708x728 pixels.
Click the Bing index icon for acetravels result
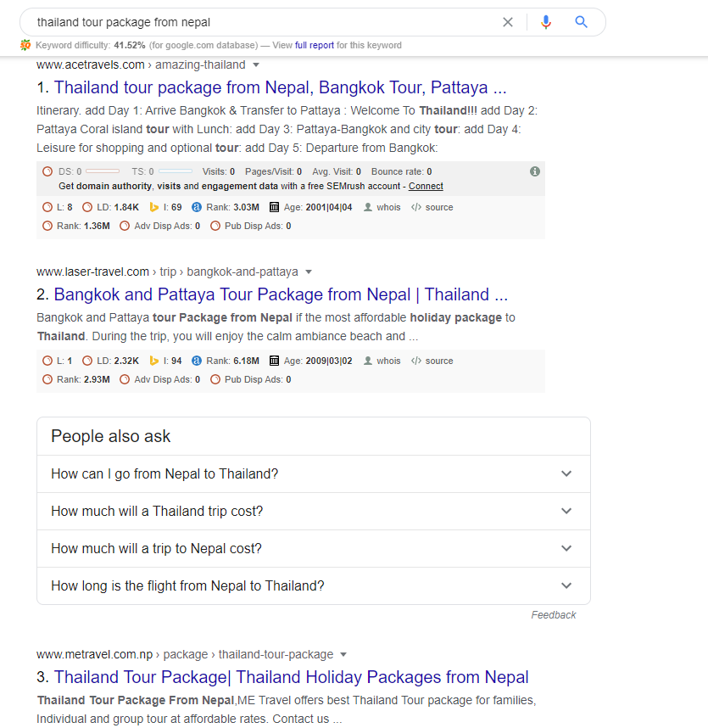[154, 207]
